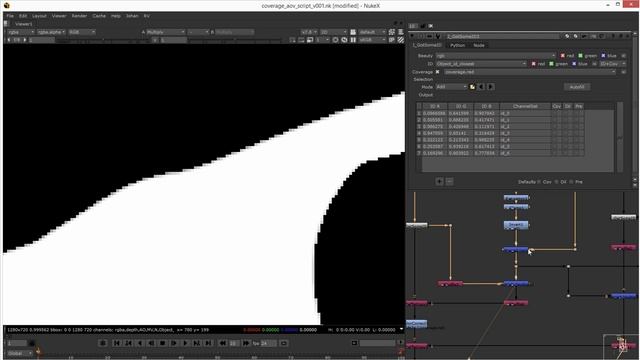Screen dimensions: 640x360
Task: Open the ID+Cov output dropdown
Action: tap(612, 64)
